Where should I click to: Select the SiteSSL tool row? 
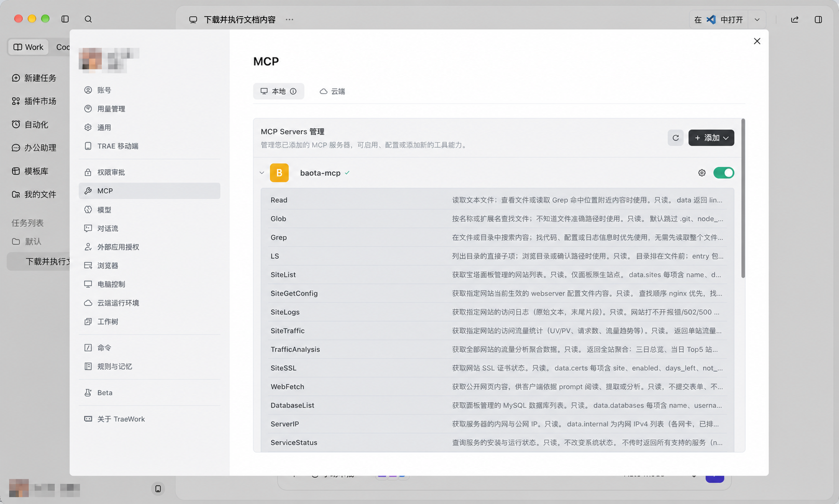point(497,368)
